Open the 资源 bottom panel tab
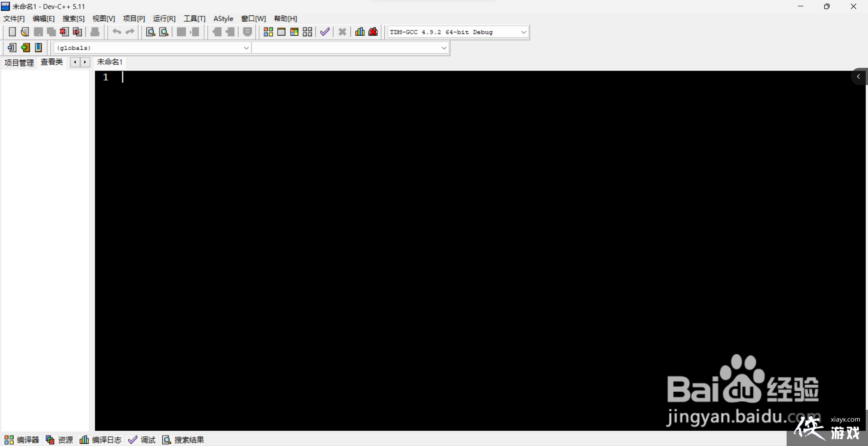 (x=59, y=440)
